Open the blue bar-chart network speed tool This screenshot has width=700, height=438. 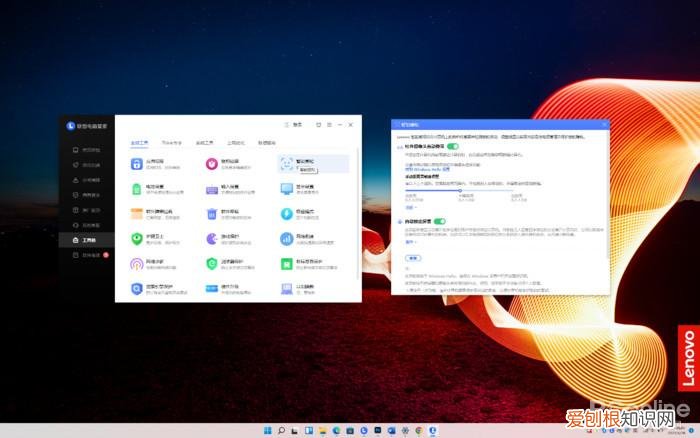coord(287,238)
